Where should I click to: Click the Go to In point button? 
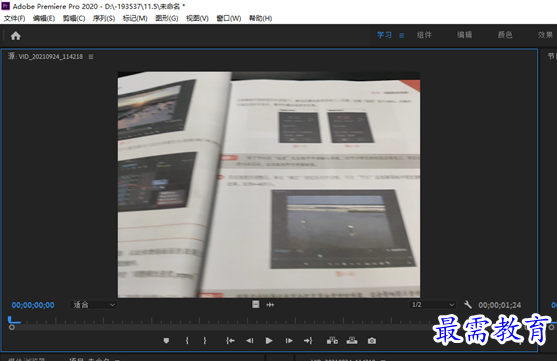(230, 341)
